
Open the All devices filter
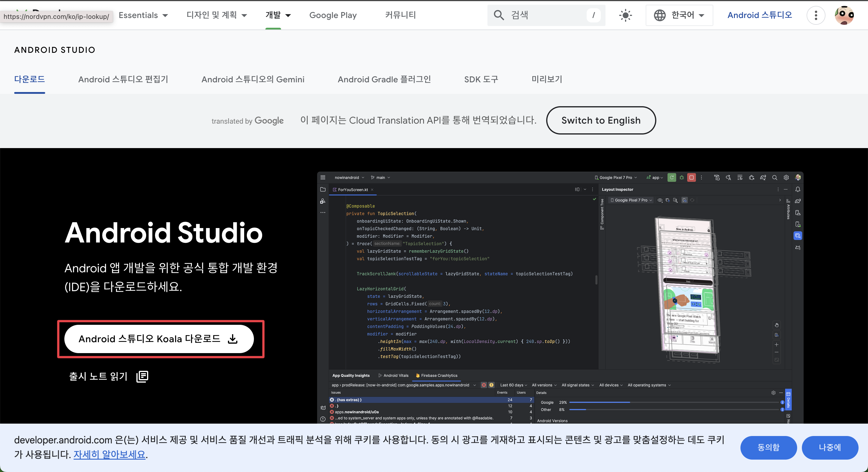point(611,385)
